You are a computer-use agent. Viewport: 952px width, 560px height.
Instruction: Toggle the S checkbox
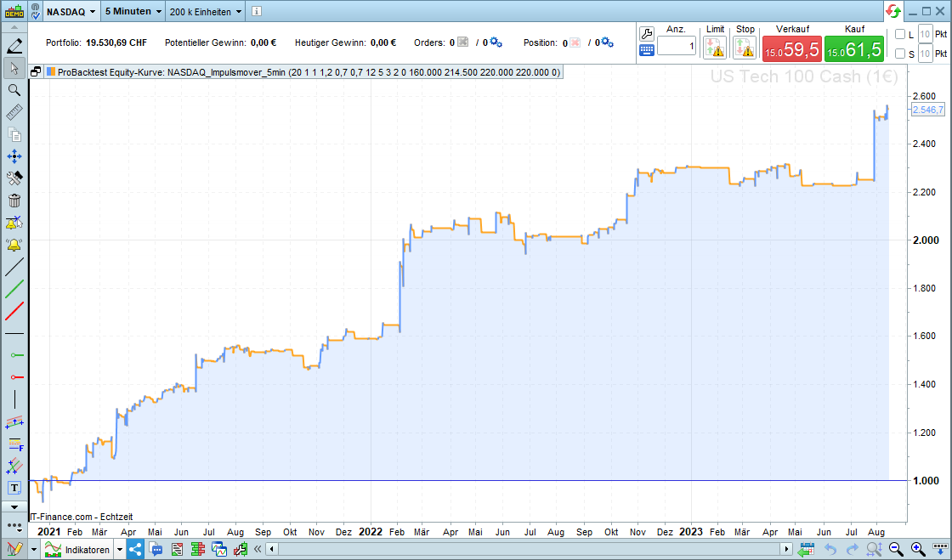click(900, 54)
